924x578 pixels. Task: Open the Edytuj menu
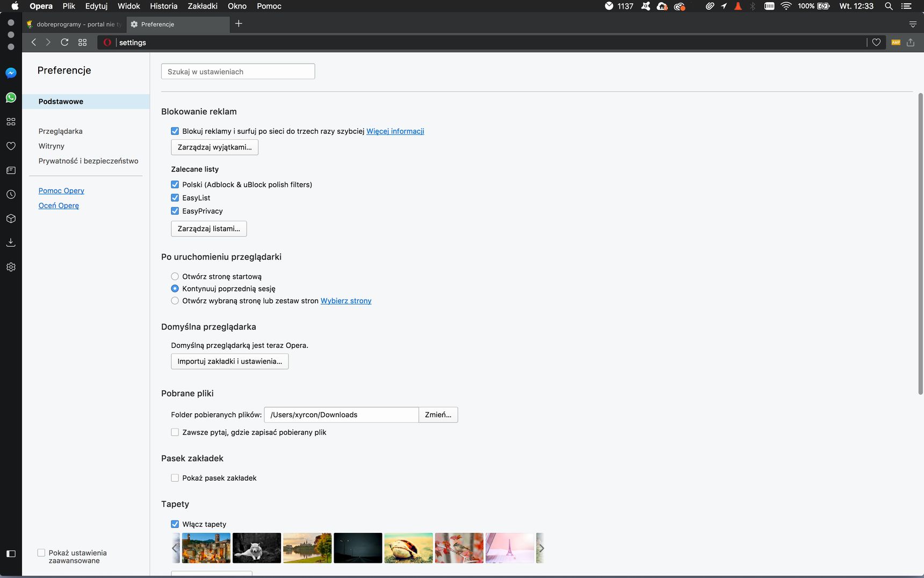click(96, 6)
